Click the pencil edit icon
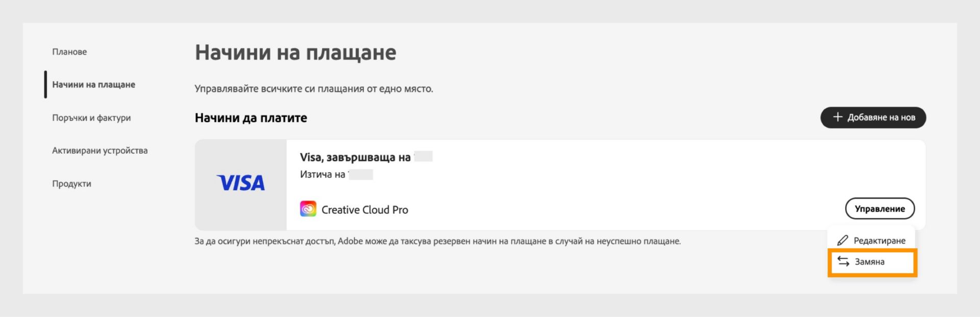The image size is (980, 317). [x=842, y=240]
